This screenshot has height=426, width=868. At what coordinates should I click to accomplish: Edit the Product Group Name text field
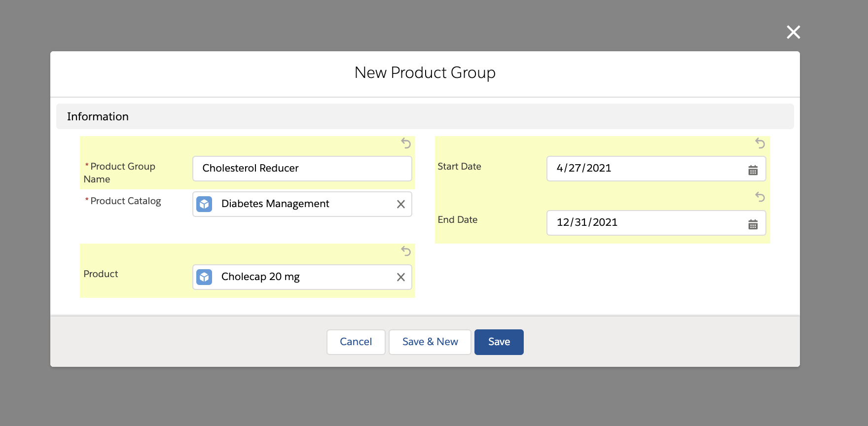point(302,169)
